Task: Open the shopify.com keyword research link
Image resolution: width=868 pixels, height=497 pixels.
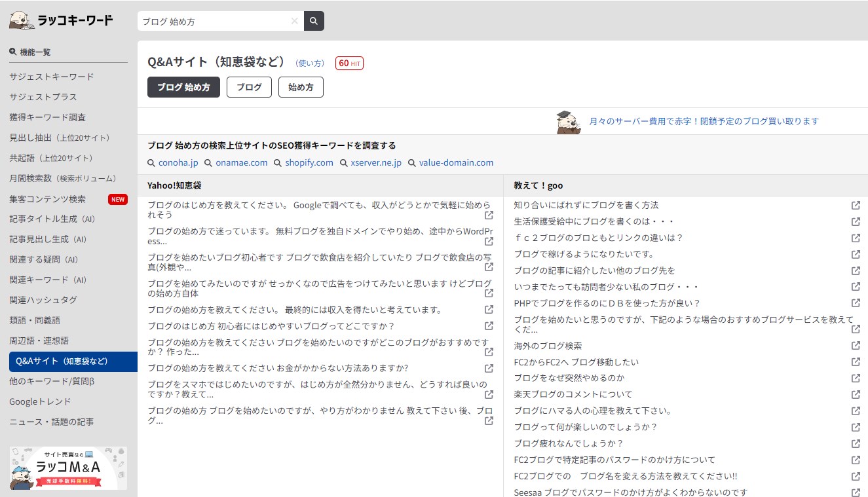Action: tap(309, 162)
